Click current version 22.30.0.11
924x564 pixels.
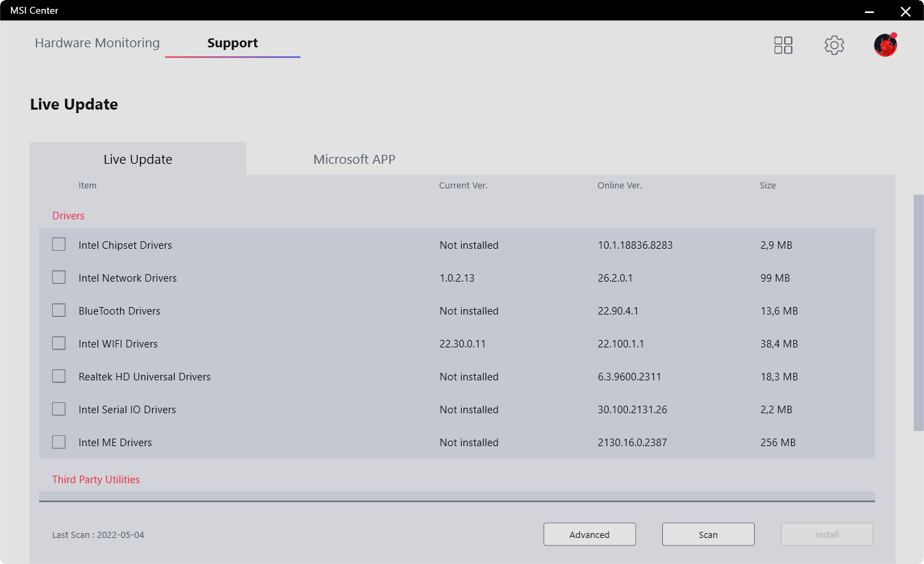[463, 344]
